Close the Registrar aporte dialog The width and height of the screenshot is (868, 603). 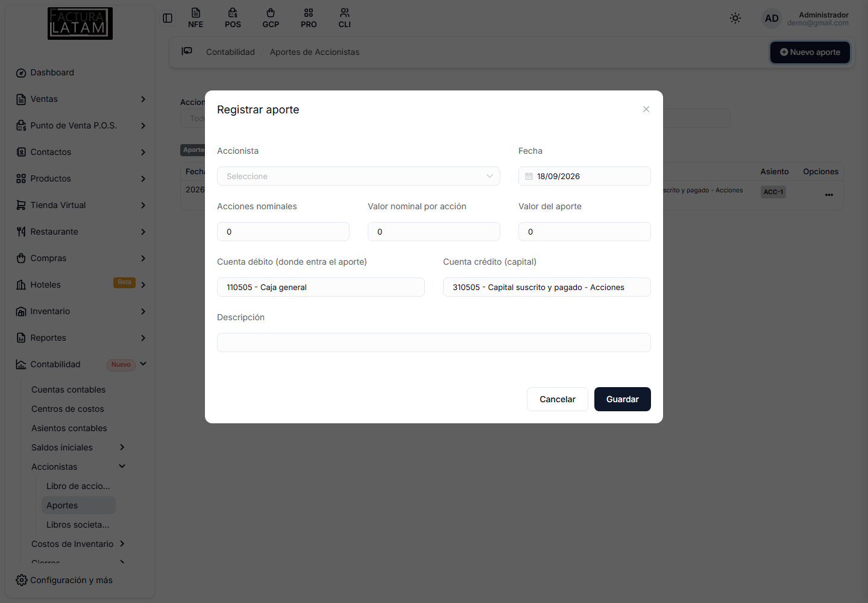pos(646,109)
